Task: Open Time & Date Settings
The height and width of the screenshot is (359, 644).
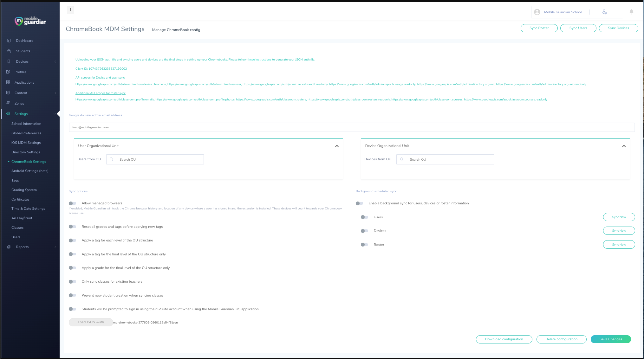Action: pos(28,208)
